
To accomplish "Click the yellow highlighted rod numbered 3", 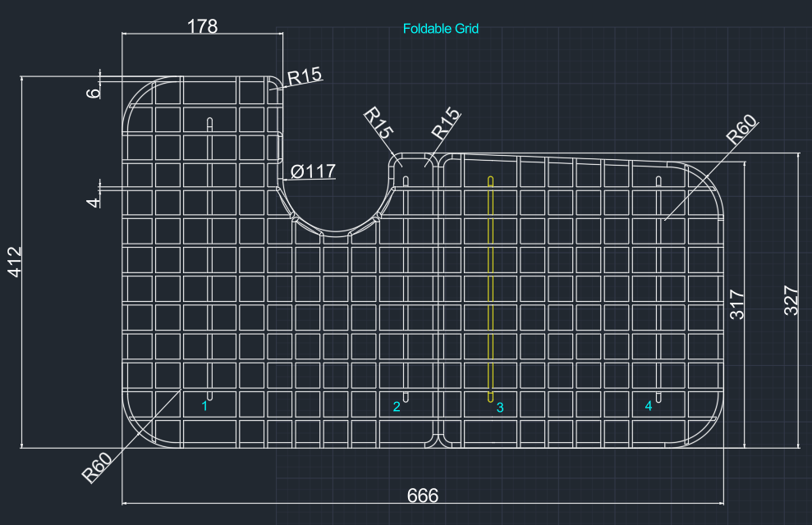I will pos(490,289).
